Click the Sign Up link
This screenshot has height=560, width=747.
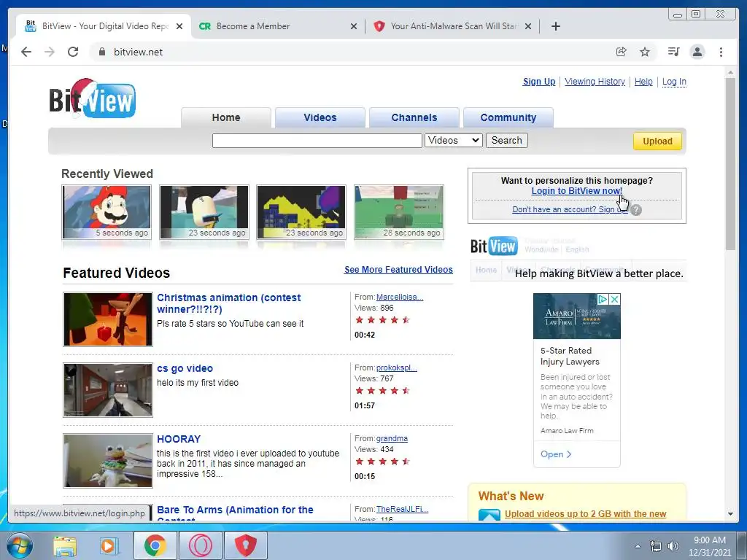coord(539,82)
